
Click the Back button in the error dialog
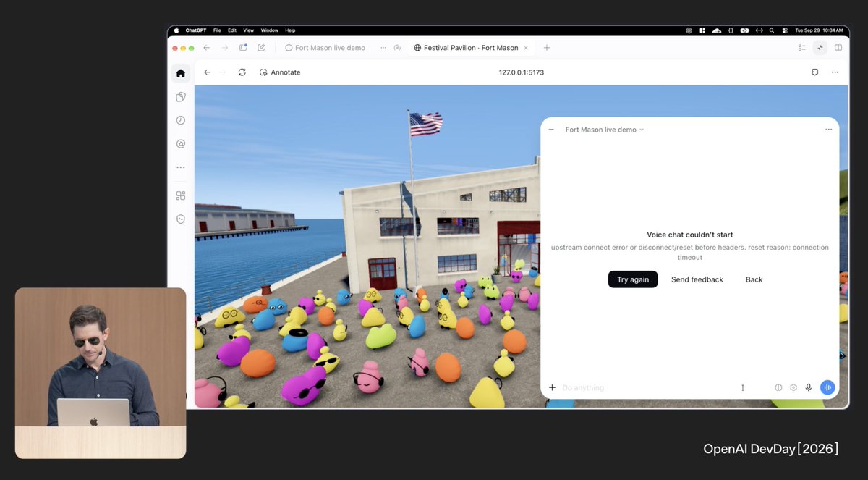754,279
